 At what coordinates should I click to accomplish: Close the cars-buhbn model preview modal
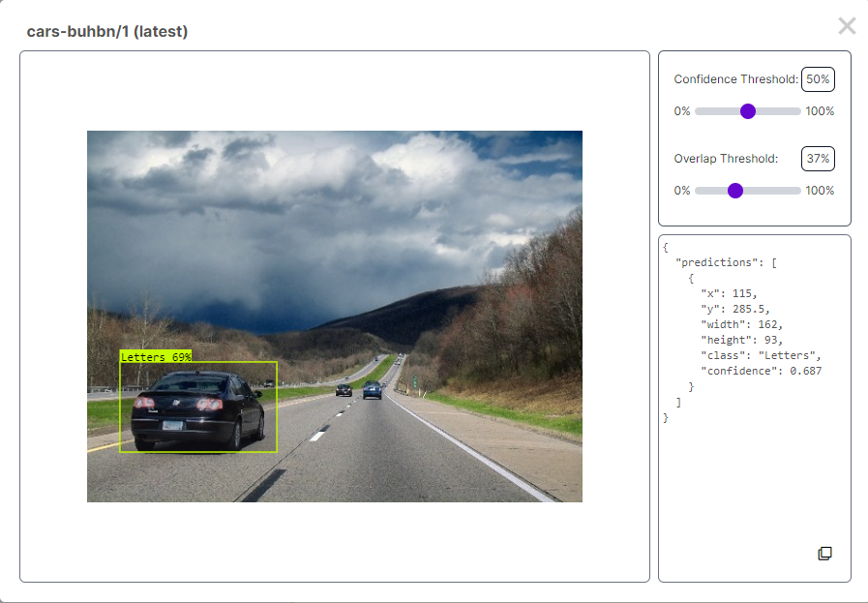847,26
